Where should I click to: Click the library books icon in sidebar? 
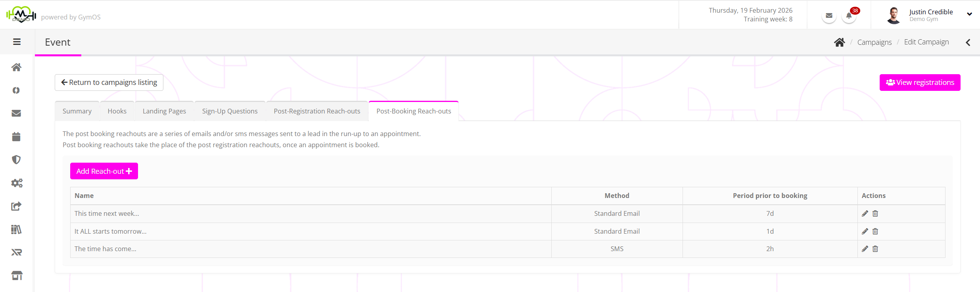click(16, 229)
